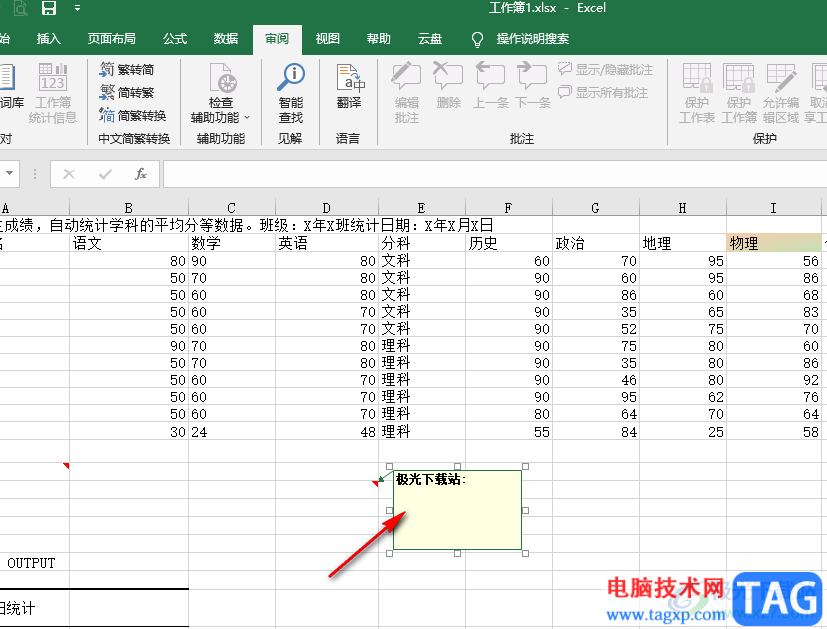Go to previous comment 上一条
Viewport: 827px width, 629px height.
point(491,85)
